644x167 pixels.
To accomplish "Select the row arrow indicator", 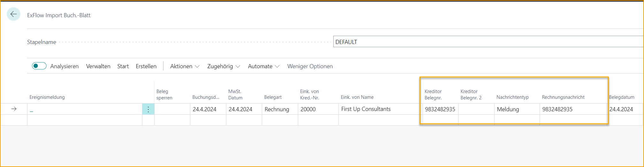I will [14, 109].
